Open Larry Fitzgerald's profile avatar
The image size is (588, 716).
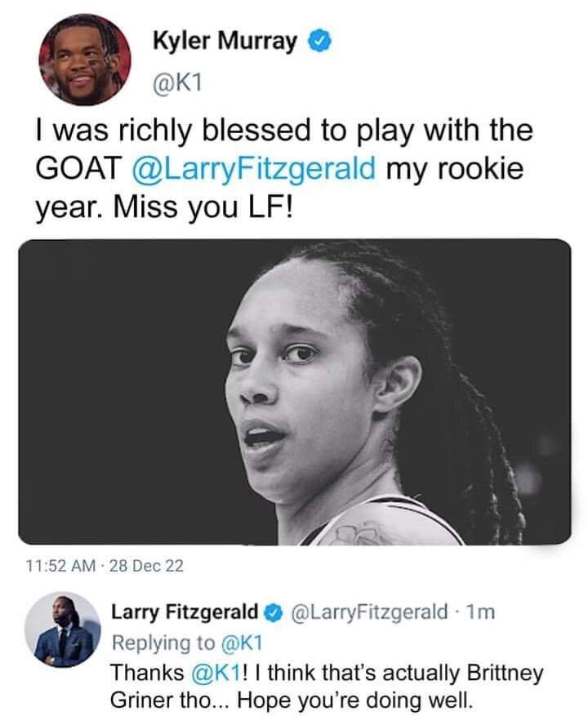[62, 629]
